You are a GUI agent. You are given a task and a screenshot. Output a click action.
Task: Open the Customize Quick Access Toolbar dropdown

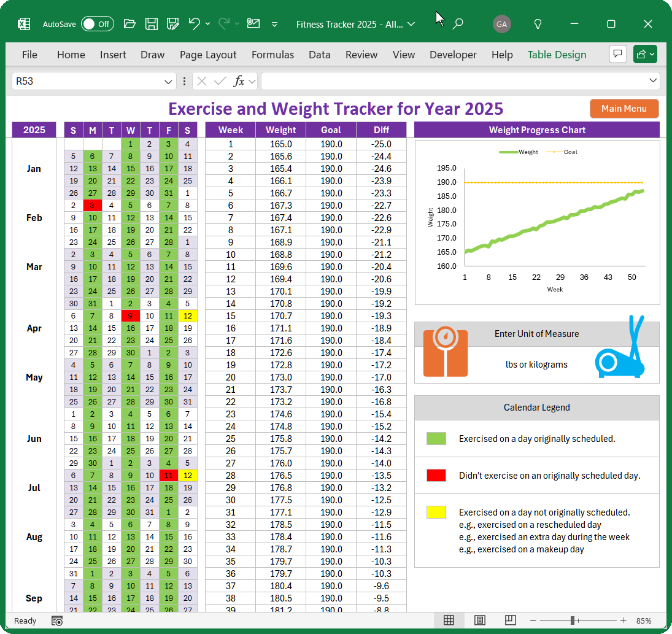(x=274, y=25)
